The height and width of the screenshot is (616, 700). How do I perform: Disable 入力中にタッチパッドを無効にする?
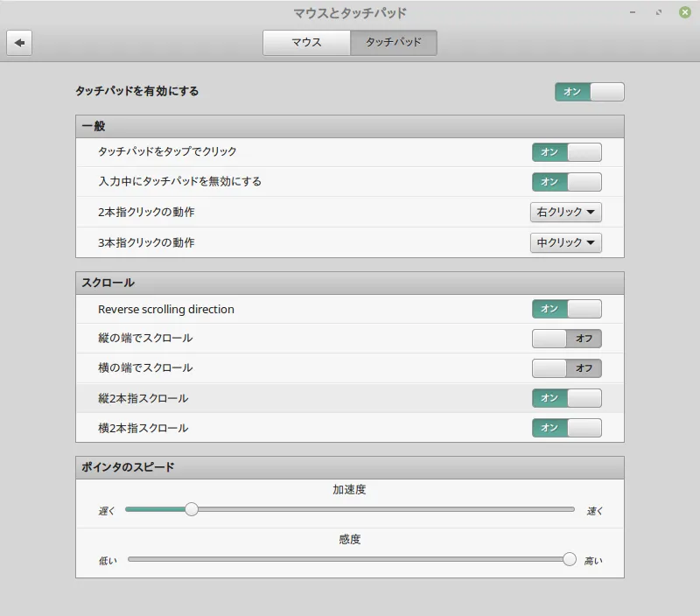[566, 182]
